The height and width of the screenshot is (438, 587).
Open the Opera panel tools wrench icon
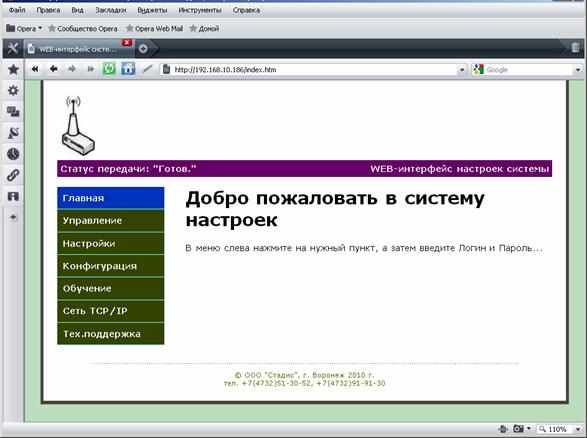[x=13, y=49]
